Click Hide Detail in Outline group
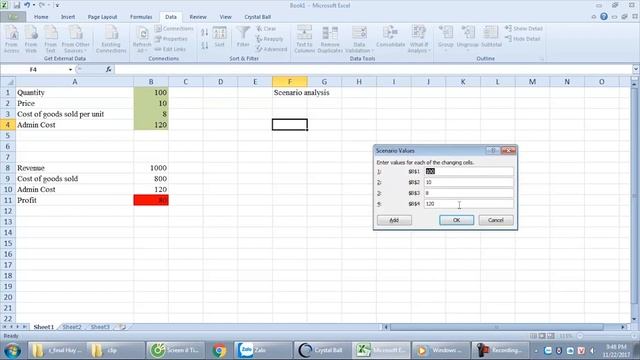The height and width of the screenshot is (360, 640). [x=523, y=39]
